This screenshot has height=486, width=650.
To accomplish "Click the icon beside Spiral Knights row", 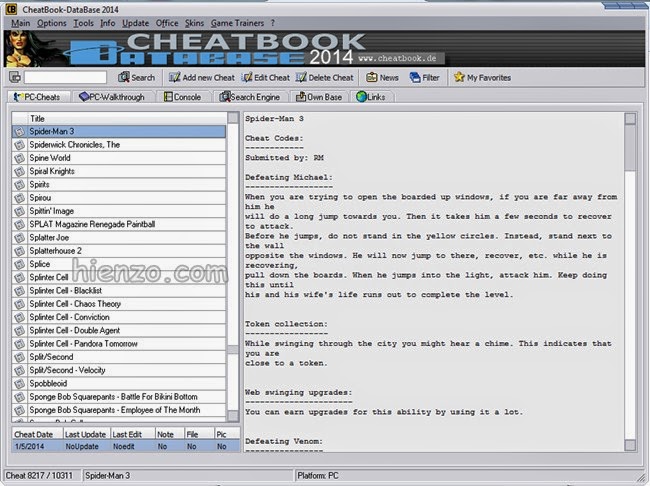I will (x=19, y=171).
